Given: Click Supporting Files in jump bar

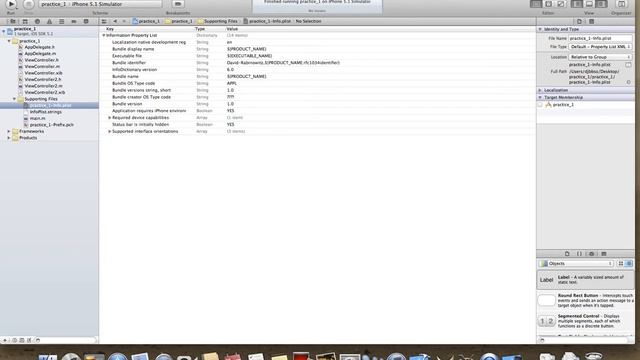Looking at the screenshot, I should (218, 21).
